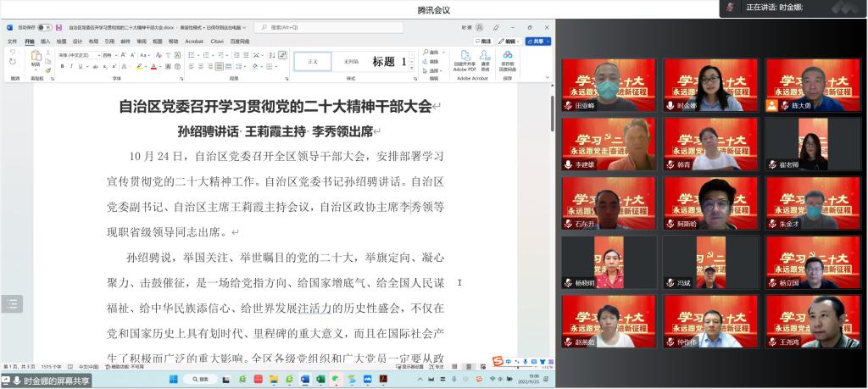Image resolution: width=868 pixels, height=389 pixels.
Task: Click the Paste clipboard icon
Action: tap(36, 58)
